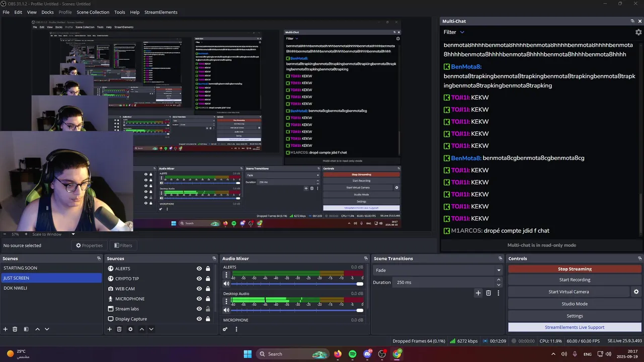Move source up in Sources toolbar
Viewport: 644px width, 362px height.
coord(141,329)
